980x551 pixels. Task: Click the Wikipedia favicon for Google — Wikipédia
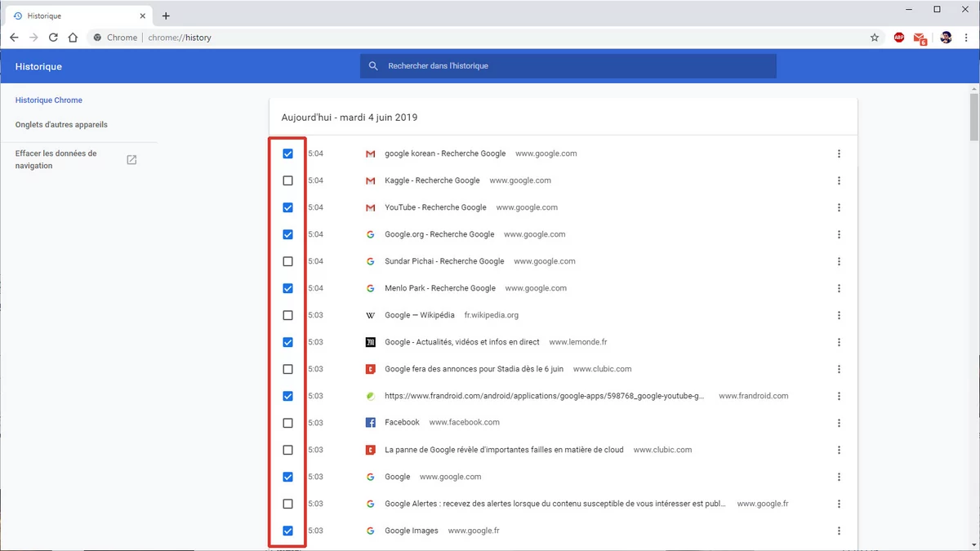click(x=370, y=315)
